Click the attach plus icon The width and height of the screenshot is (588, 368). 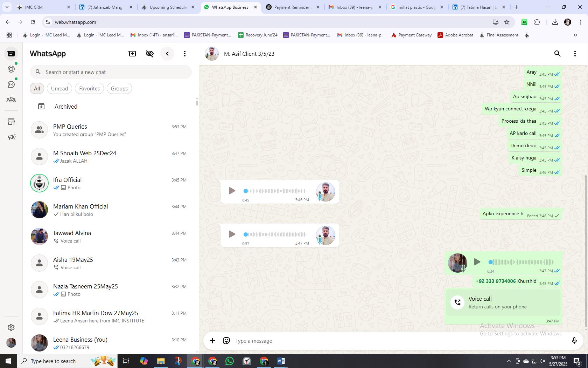pos(212,341)
